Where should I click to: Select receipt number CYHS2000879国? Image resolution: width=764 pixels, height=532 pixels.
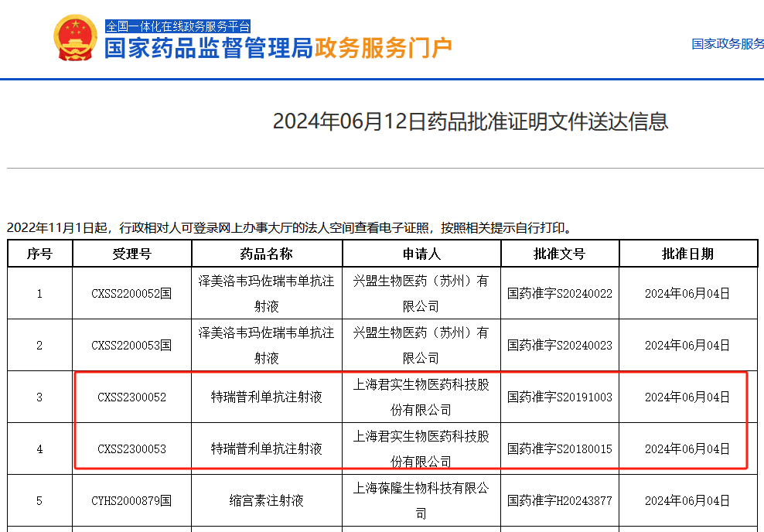(x=131, y=500)
